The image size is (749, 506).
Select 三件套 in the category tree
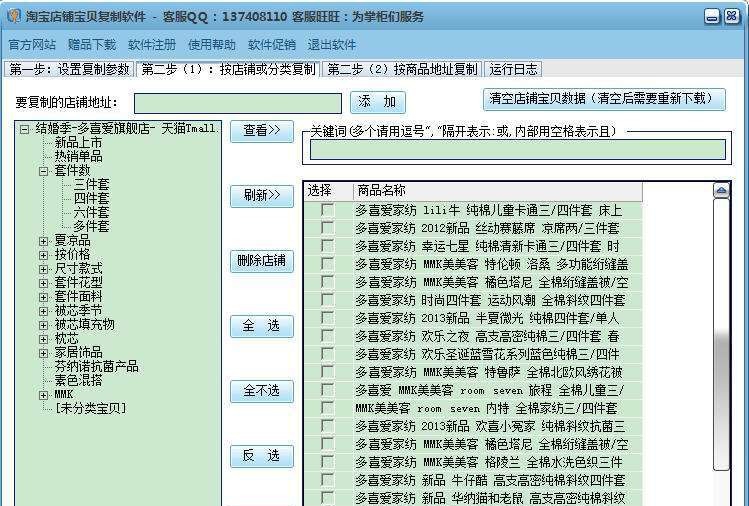pyautogui.click(x=91, y=184)
